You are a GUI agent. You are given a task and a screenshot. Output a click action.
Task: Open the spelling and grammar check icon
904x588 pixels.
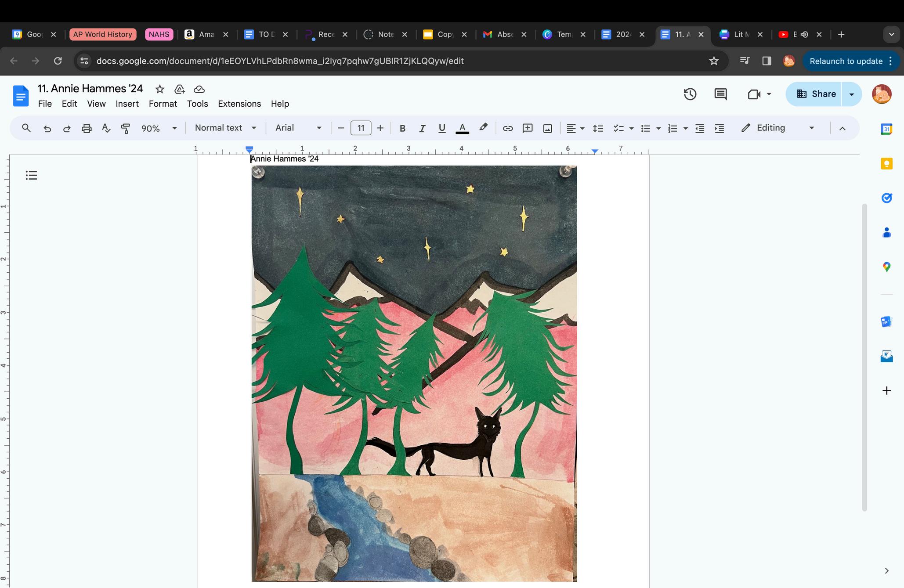click(x=106, y=128)
